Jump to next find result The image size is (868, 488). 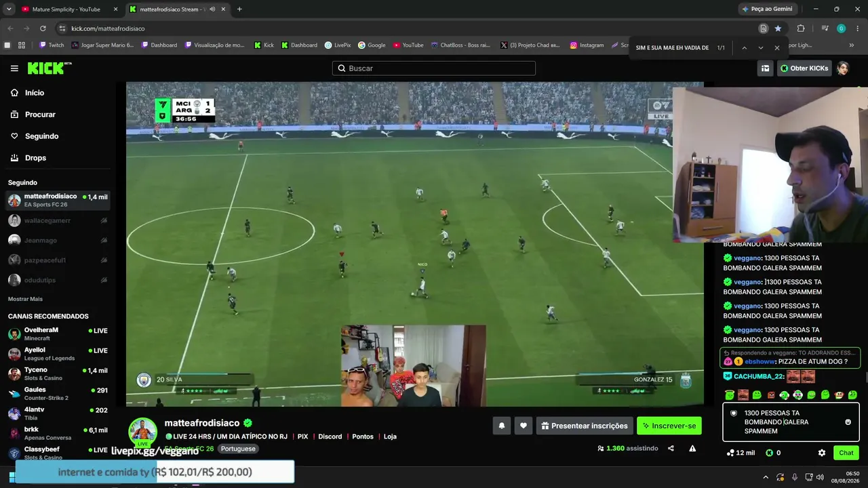(761, 48)
